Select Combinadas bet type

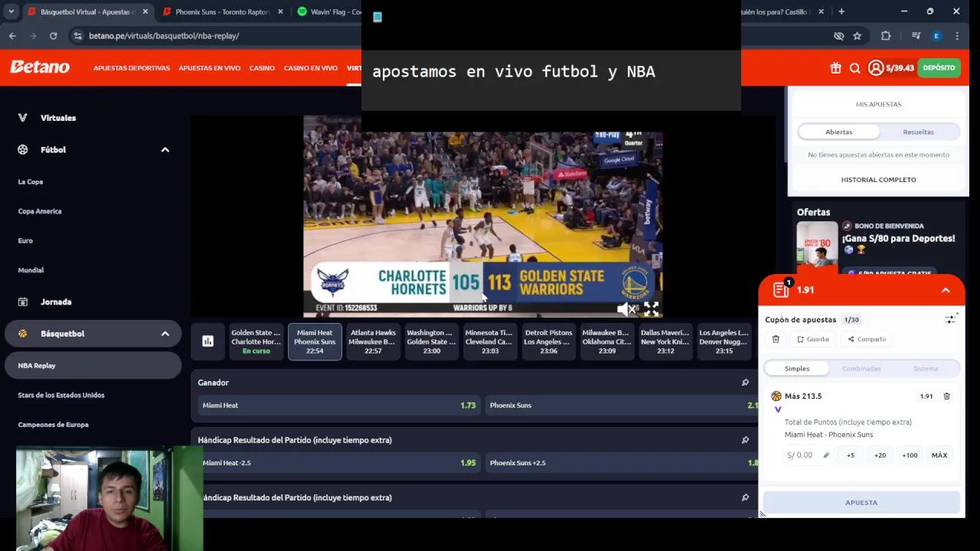pos(861,368)
